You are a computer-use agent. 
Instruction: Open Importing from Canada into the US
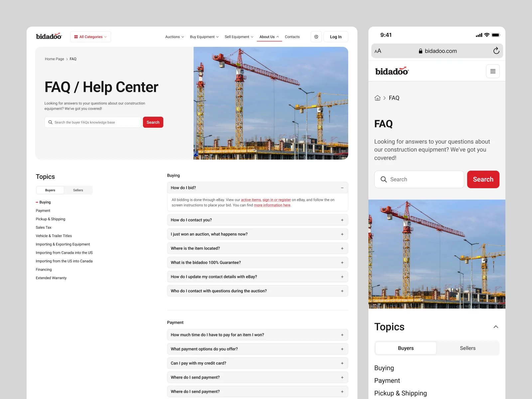(x=64, y=253)
